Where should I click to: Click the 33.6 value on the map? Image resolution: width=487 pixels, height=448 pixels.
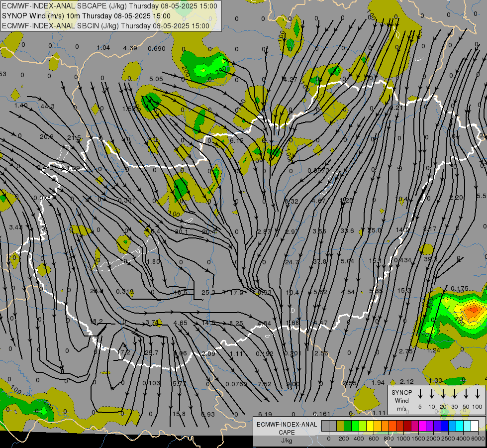tap(347, 230)
